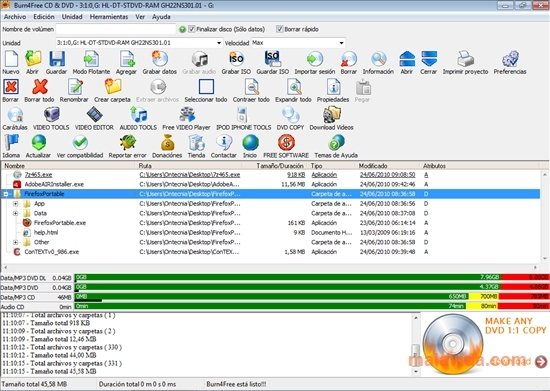Image resolution: width=550 pixels, height=391 pixels.
Task: Open AUDIO TOOLS
Action: (x=138, y=115)
